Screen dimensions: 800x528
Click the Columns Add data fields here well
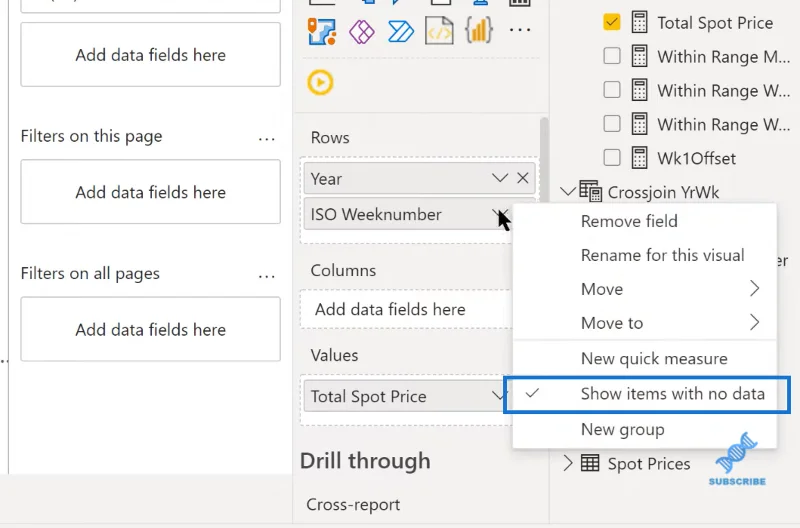(406, 309)
